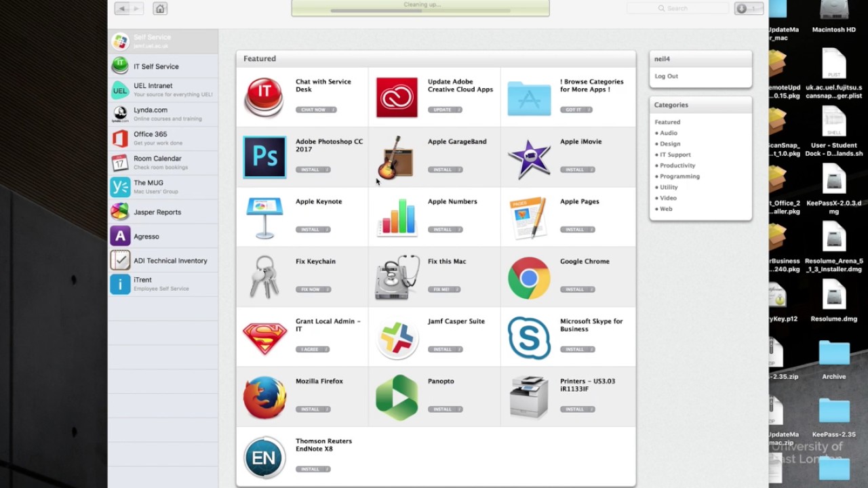
Task: Click the Google Chrome icon
Action: (x=529, y=278)
